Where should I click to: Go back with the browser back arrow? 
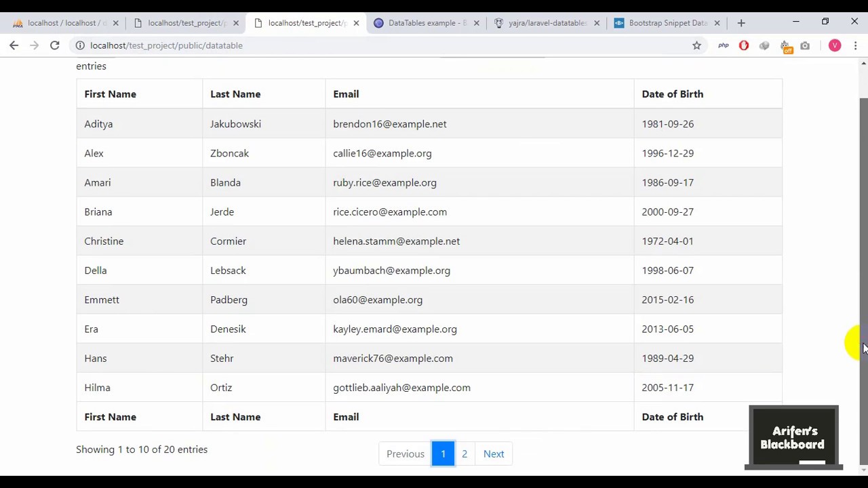coord(14,45)
